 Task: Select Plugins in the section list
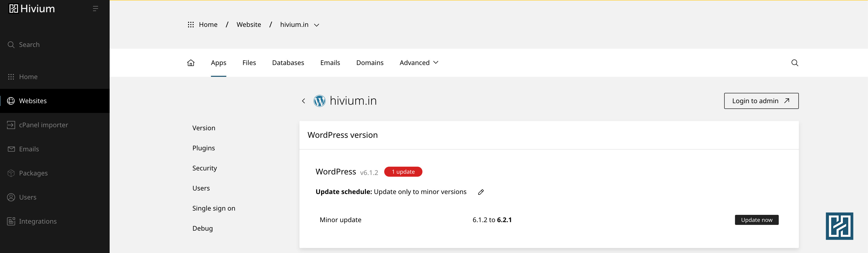click(203, 148)
